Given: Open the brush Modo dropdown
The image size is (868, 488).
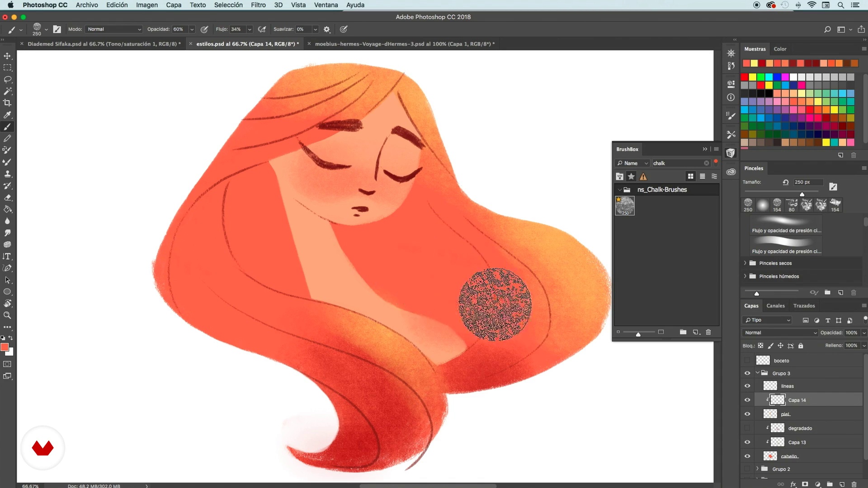Looking at the screenshot, I should pos(114,29).
